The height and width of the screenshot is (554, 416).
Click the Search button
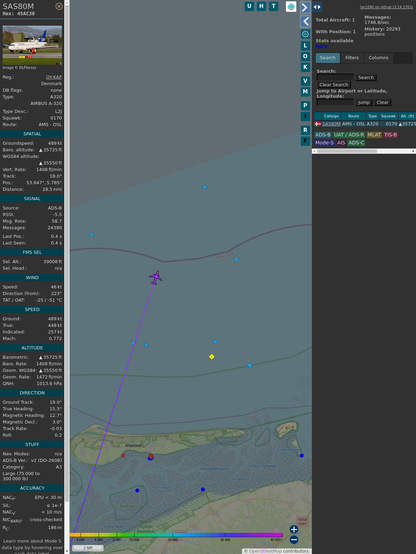pyautogui.click(x=366, y=77)
